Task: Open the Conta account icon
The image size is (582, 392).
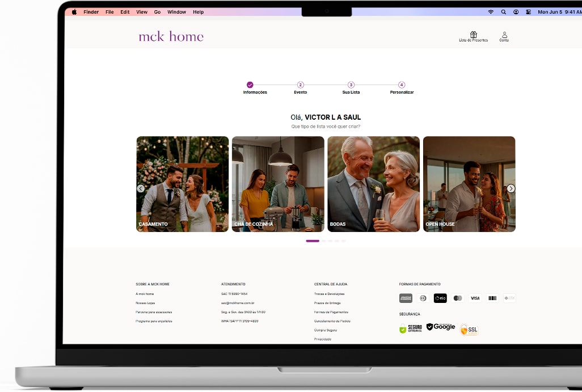Action: point(504,35)
